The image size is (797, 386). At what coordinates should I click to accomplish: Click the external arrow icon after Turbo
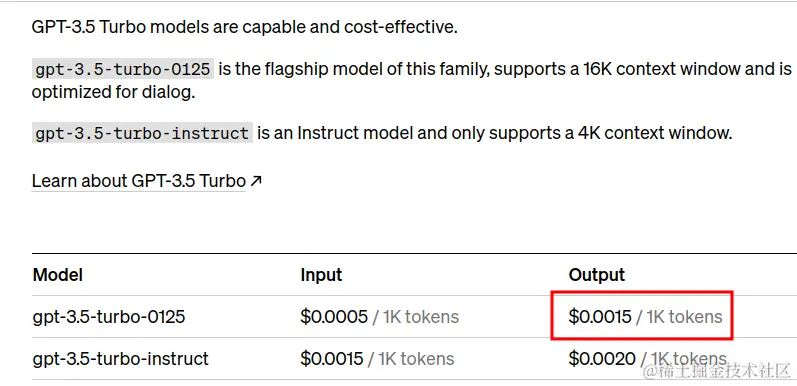click(256, 181)
